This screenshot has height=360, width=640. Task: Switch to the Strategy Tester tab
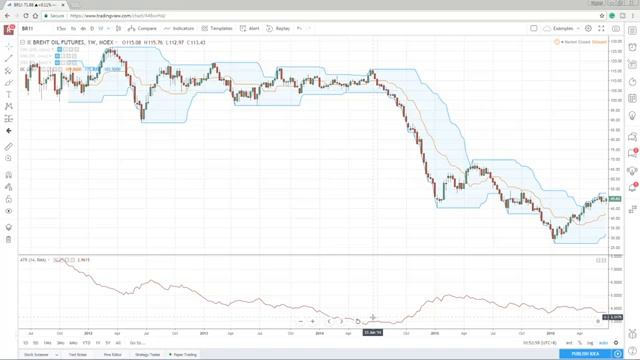pyautogui.click(x=147, y=355)
